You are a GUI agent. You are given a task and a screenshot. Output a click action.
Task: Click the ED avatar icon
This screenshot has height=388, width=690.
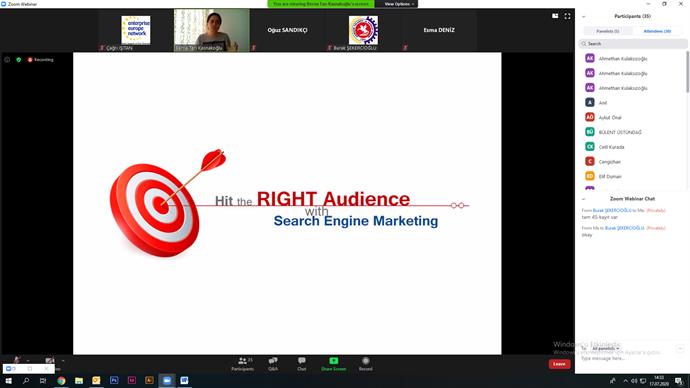pyautogui.click(x=590, y=176)
